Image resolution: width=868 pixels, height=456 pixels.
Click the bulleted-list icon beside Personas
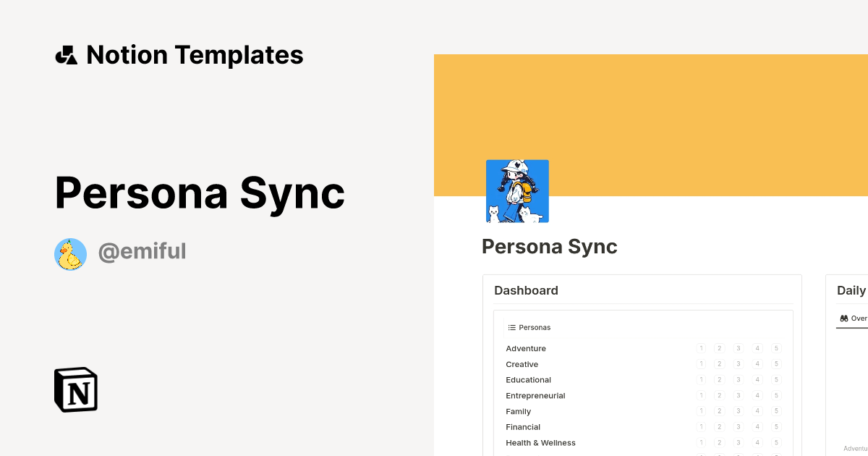point(512,327)
